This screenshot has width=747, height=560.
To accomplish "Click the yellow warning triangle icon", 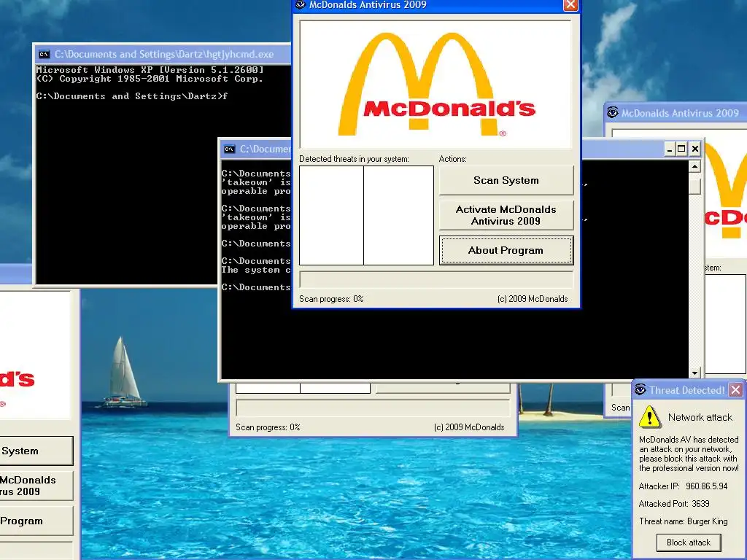I will [x=649, y=416].
